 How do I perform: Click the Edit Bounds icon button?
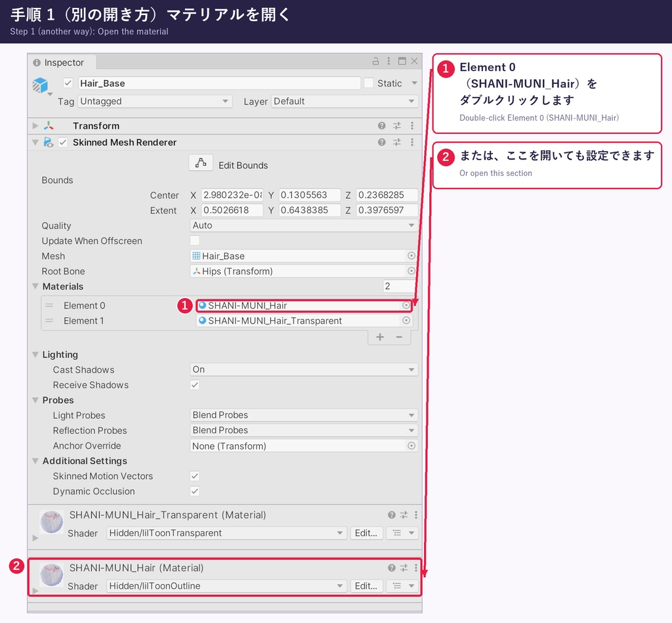pos(201,163)
